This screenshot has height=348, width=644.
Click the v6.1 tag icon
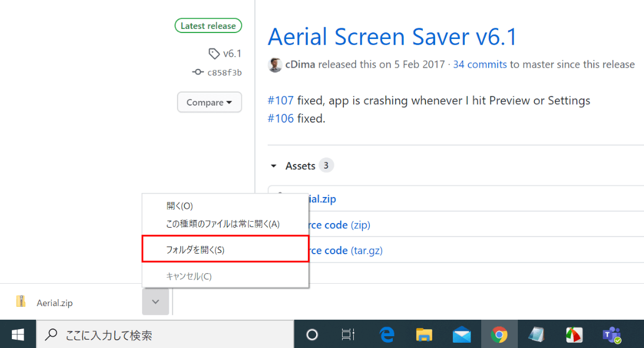pos(214,54)
